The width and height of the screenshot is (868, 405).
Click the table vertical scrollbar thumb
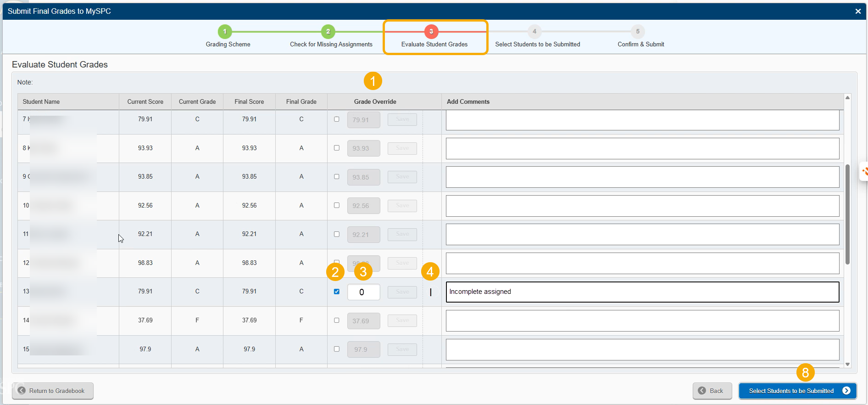coord(848,214)
